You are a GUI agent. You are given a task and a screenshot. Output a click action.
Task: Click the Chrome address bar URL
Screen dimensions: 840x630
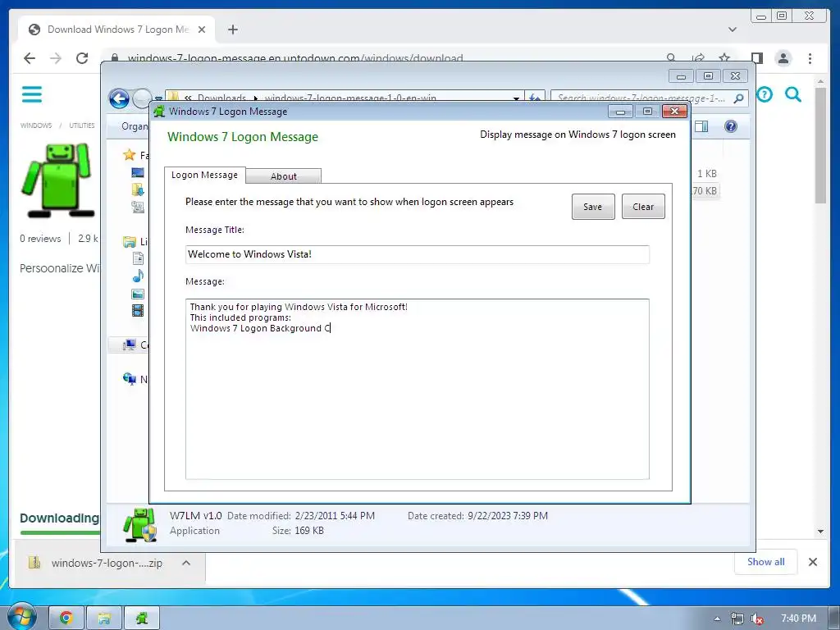click(x=295, y=58)
